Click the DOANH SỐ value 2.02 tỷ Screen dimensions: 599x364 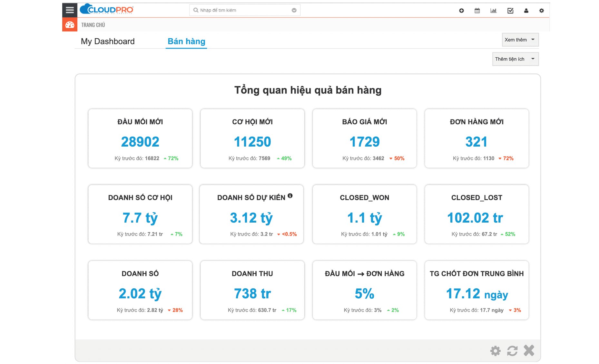pyautogui.click(x=140, y=294)
